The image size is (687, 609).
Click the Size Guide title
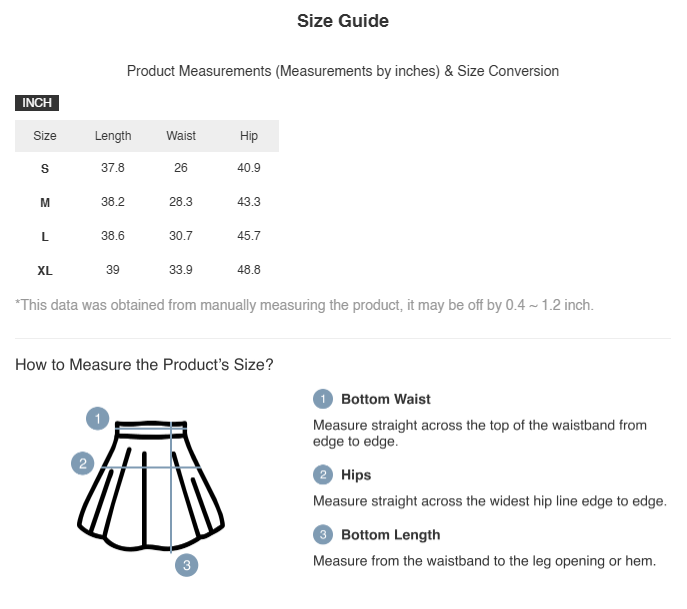(x=343, y=21)
